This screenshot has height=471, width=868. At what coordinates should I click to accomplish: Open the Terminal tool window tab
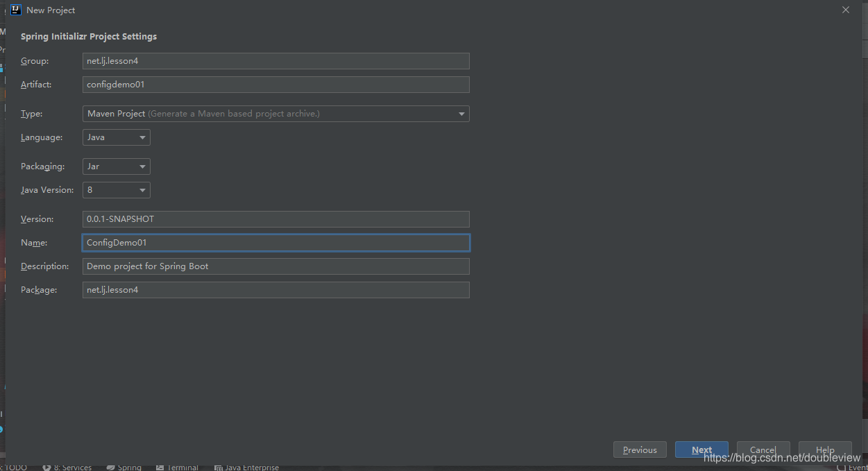pyautogui.click(x=178, y=467)
